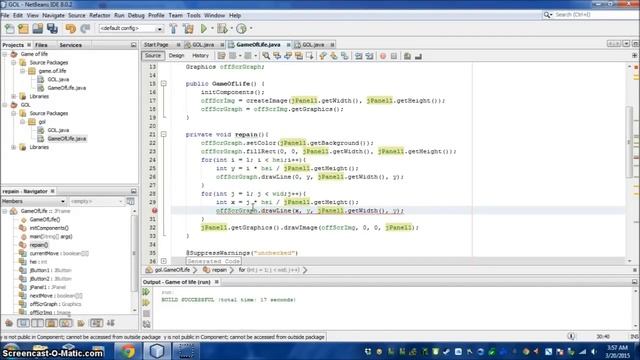Click the NetBeans cube icon in taskbar
This screenshot has width=640, height=360.
156,351
